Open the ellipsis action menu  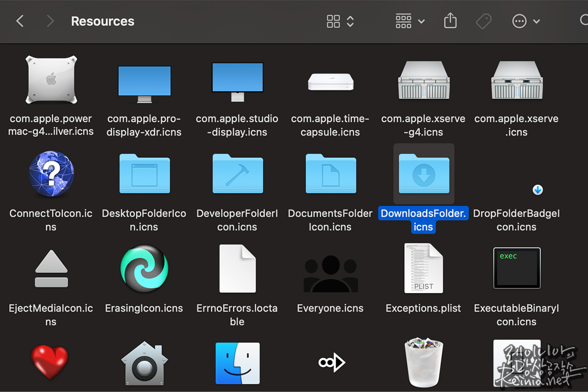click(x=526, y=21)
